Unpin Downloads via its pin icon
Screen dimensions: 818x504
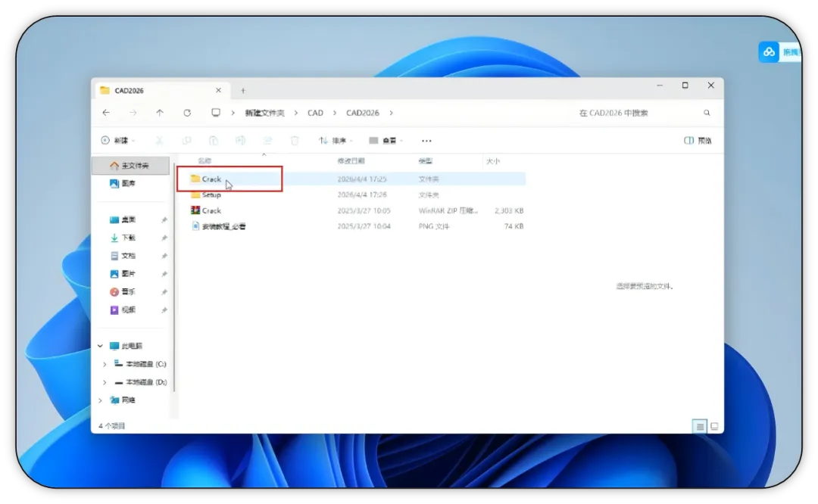(164, 238)
